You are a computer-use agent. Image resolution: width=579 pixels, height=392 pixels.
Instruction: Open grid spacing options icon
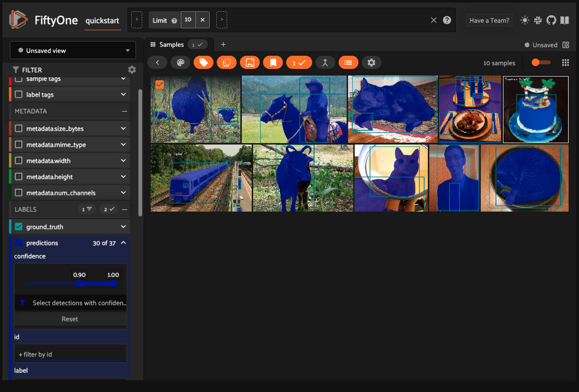565,62
